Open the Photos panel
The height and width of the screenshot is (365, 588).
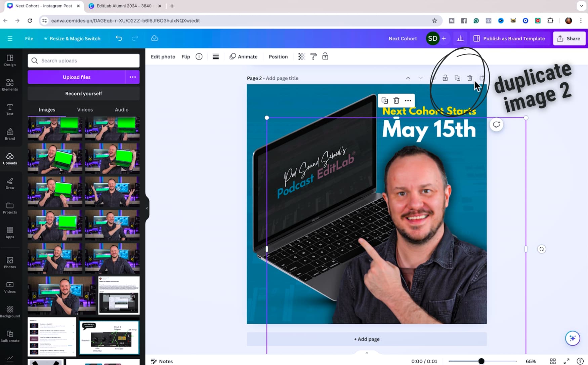point(10,262)
